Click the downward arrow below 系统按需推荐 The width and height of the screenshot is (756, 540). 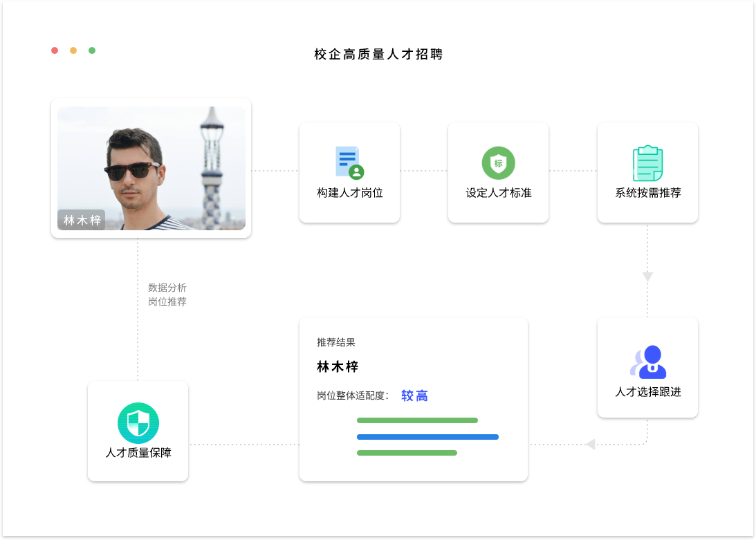[x=647, y=277]
